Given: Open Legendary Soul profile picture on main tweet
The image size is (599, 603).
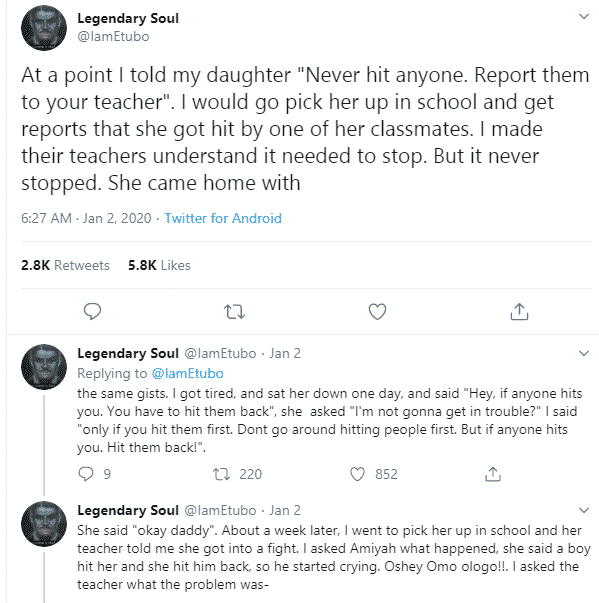Looking at the screenshot, I should [x=44, y=28].
